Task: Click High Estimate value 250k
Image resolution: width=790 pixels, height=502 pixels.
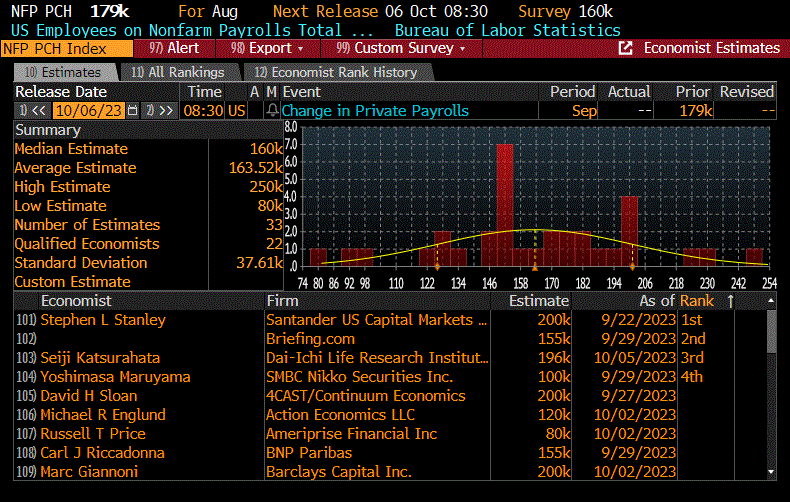Action: click(266, 187)
